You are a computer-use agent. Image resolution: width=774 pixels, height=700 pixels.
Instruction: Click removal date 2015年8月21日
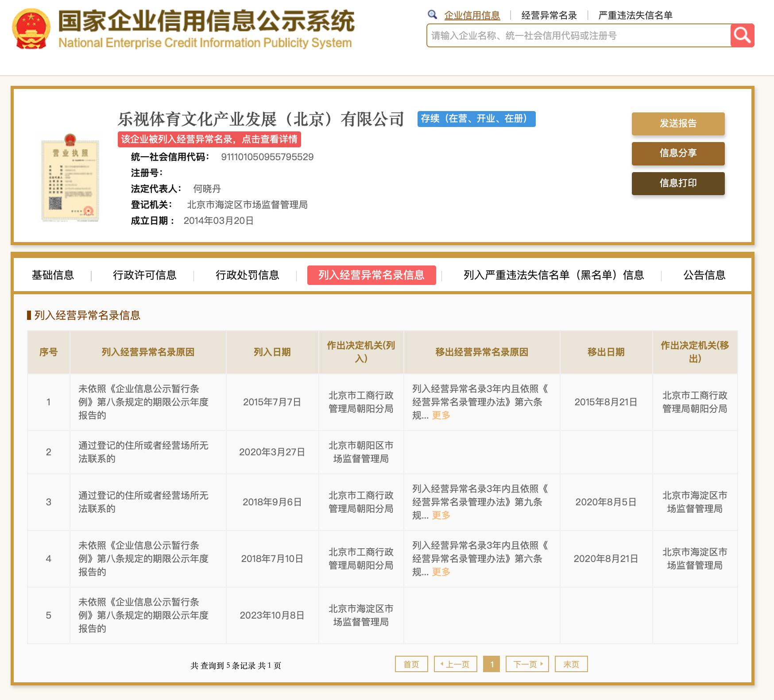click(x=606, y=402)
